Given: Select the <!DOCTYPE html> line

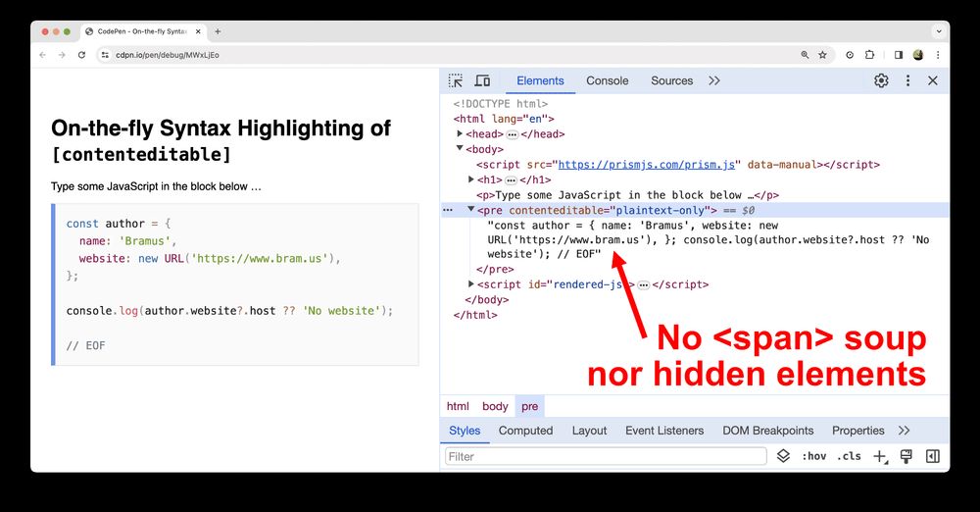Looking at the screenshot, I should tap(500, 104).
